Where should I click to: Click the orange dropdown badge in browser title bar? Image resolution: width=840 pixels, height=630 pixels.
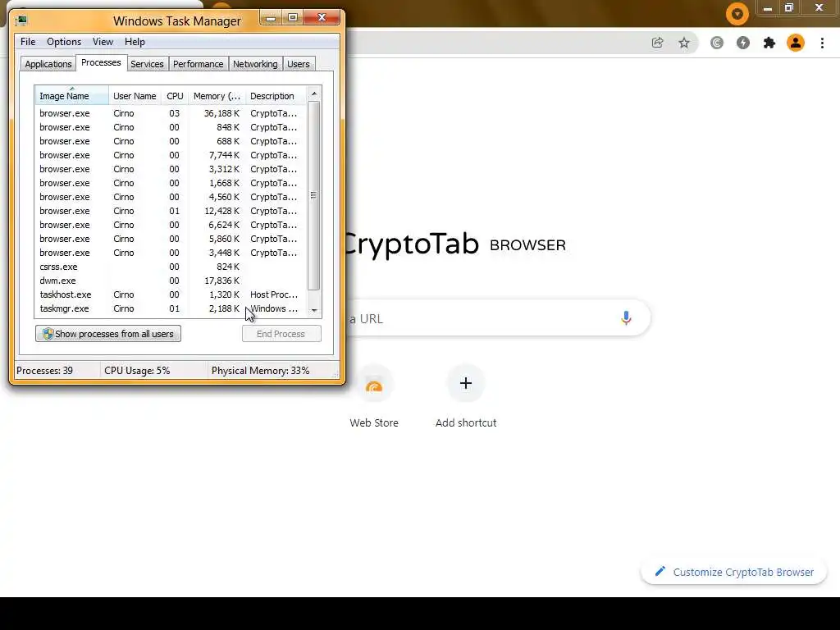pos(737,14)
